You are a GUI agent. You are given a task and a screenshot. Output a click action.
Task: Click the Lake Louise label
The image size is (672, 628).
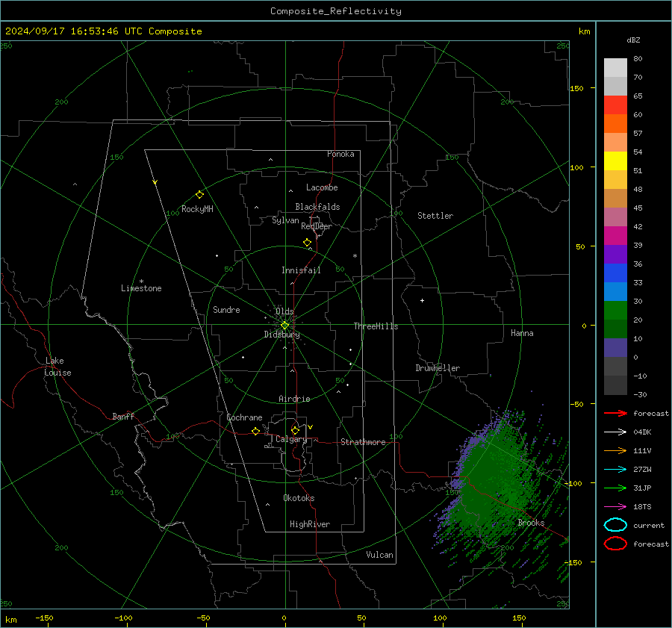(57, 367)
